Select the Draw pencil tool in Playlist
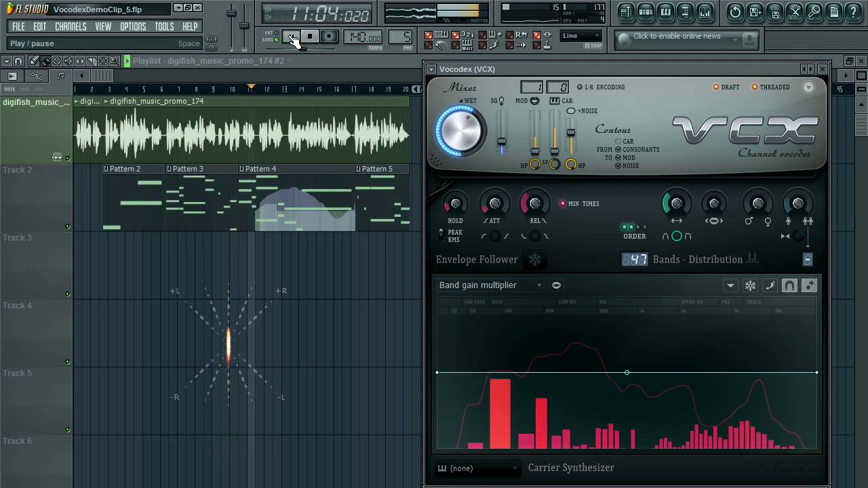868x488 pixels. click(34, 61)
